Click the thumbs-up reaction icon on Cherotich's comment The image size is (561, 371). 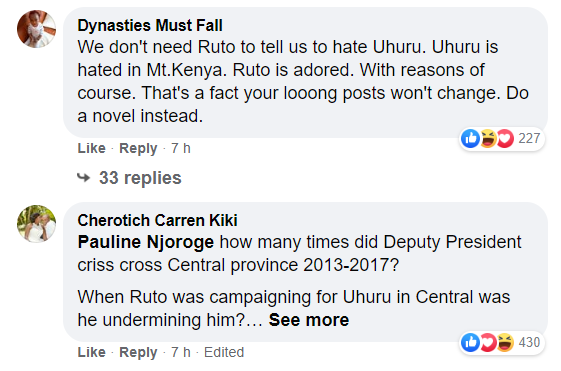[x=470, y=342]
